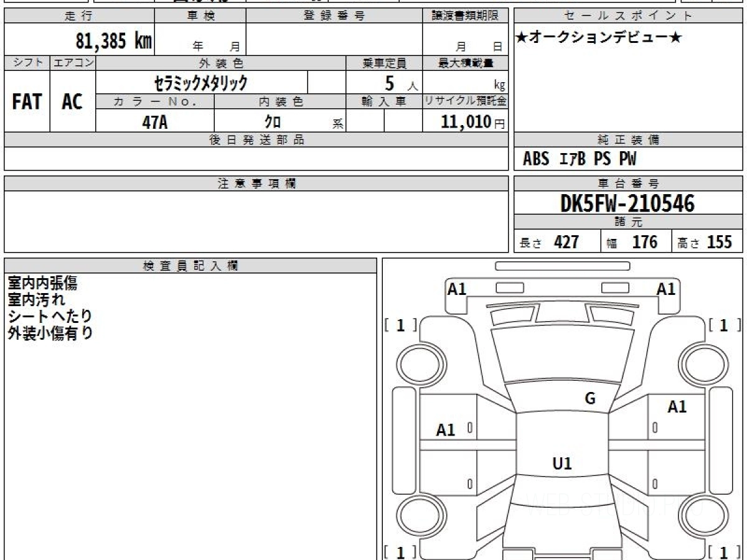This screenshot has width=747, height=560.
Task: Click the G mark on the windshield
Action: pos(590,399)
